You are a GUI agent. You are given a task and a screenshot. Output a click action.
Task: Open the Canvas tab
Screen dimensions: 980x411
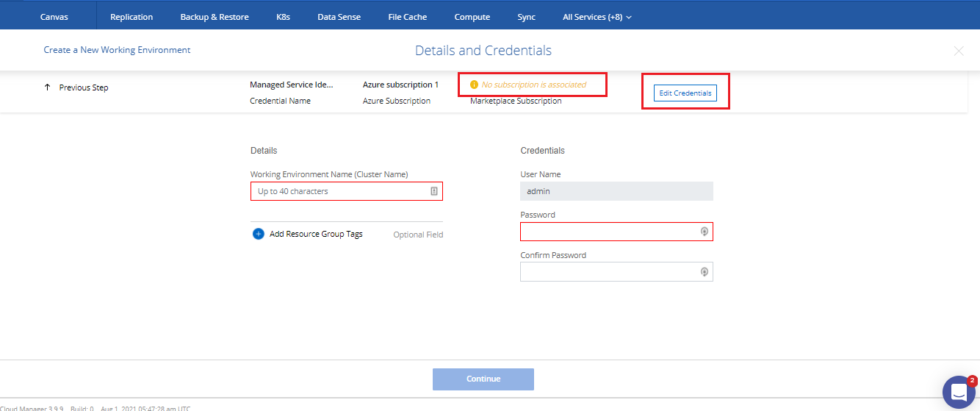coord(54,17)
